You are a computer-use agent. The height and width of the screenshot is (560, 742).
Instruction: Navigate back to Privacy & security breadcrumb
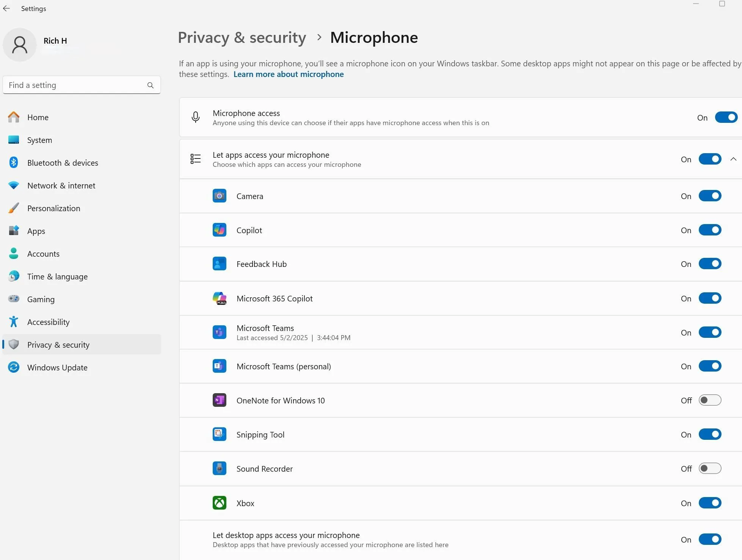click(x=242, y=38)
